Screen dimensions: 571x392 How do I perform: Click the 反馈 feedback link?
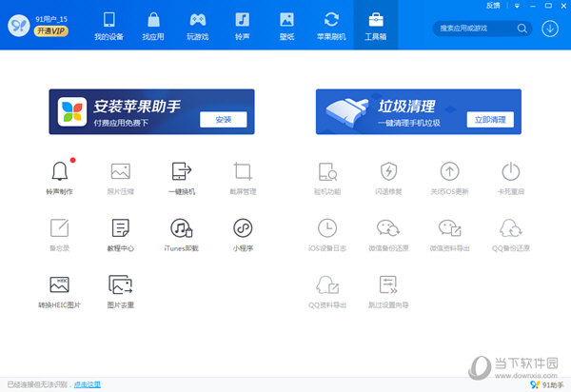click(x=493, y=6)
